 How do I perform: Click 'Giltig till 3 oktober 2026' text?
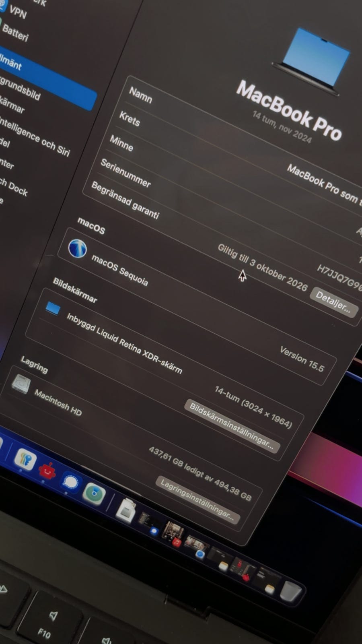pos(262,267)
